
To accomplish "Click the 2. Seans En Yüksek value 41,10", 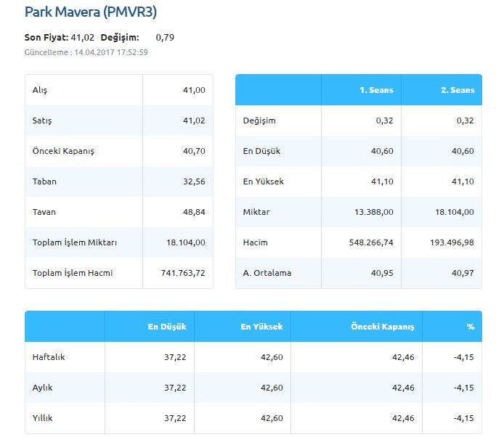I will point(463,181).
